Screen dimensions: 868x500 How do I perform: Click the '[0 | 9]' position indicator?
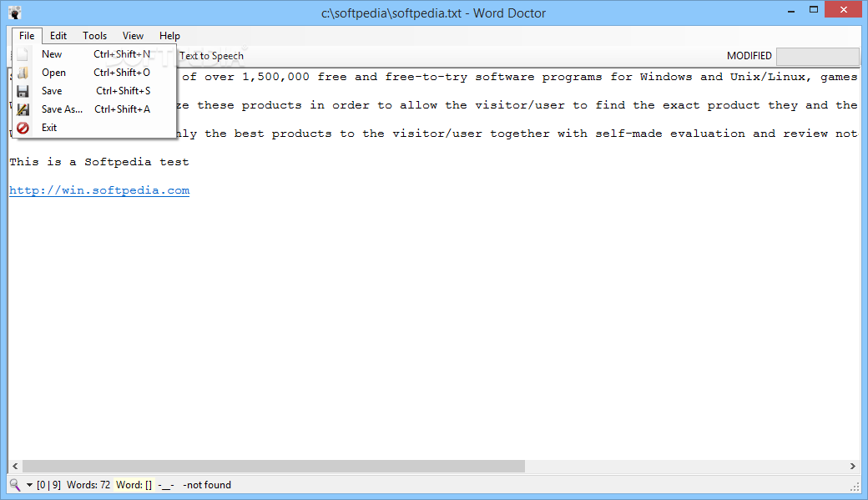pyautogui.click(x=48, y=485)
